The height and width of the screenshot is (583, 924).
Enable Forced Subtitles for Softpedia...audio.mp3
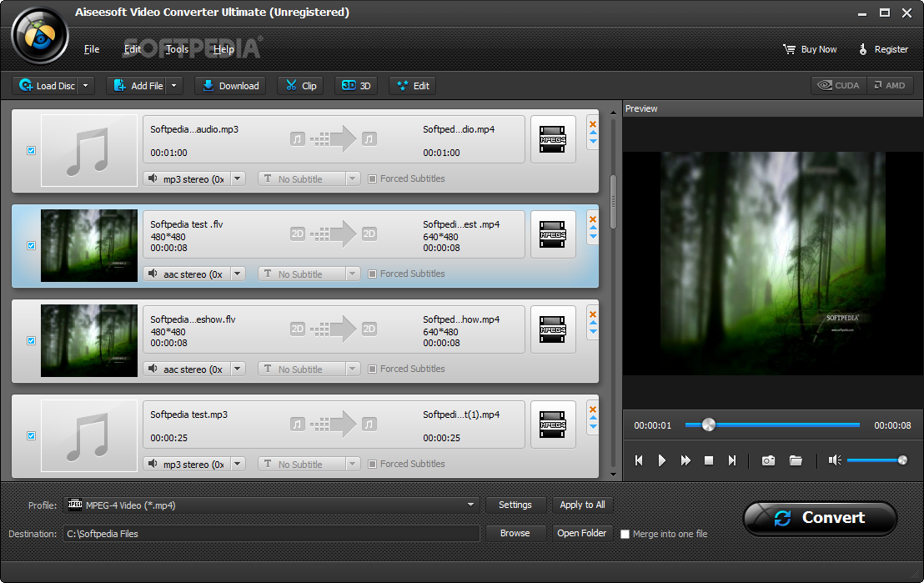pos(373,178)
